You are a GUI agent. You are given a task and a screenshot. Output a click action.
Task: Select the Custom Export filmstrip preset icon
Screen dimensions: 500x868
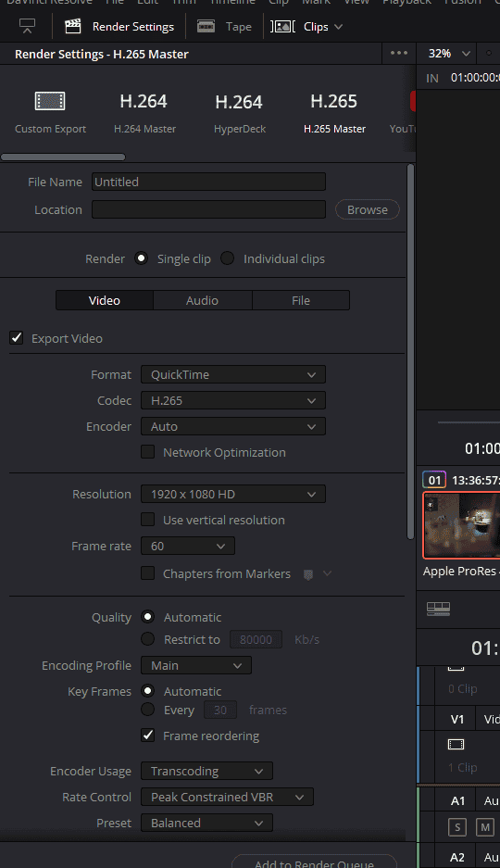pyautogui.click(x=50, y=101)
